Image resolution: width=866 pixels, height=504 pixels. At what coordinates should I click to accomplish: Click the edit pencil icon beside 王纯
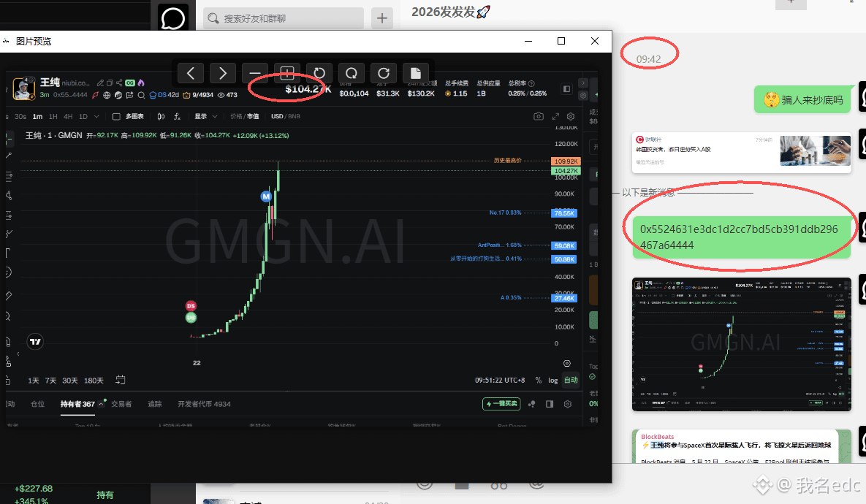tap(101, 83)
